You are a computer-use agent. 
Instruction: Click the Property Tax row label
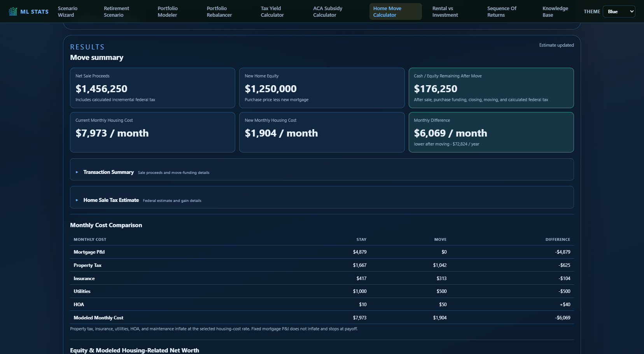(87, 265)
